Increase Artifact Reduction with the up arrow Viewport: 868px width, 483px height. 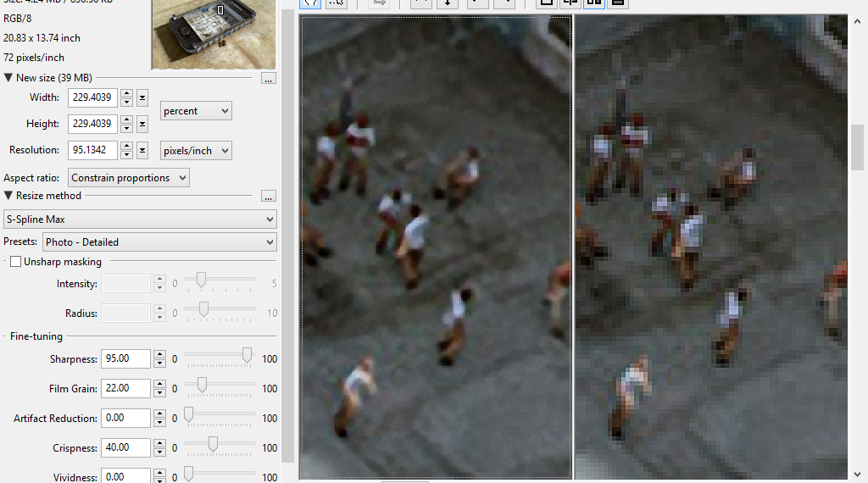click(159, 414)
